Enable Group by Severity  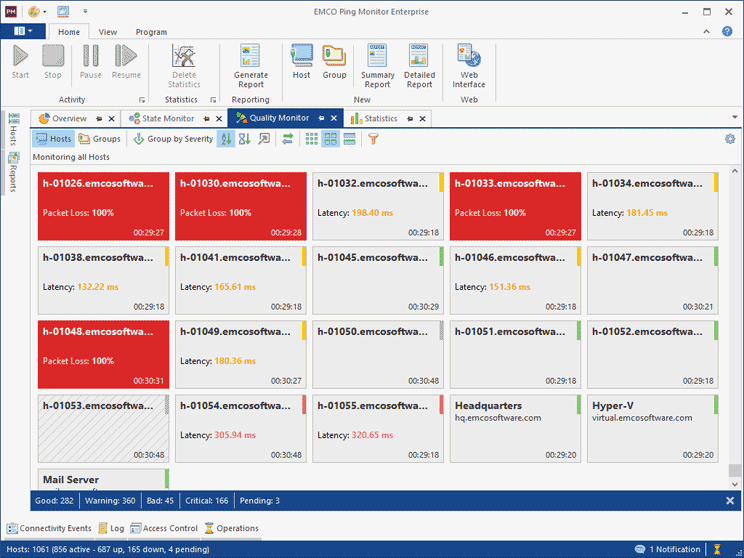tap(172, 139)
